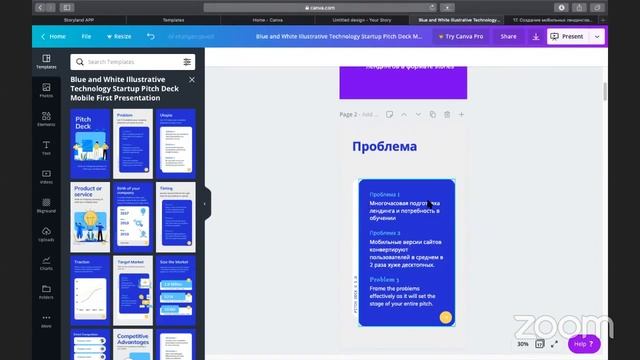Click the canva.com address bar
The image size is (640, 360).
click(320, 7)
